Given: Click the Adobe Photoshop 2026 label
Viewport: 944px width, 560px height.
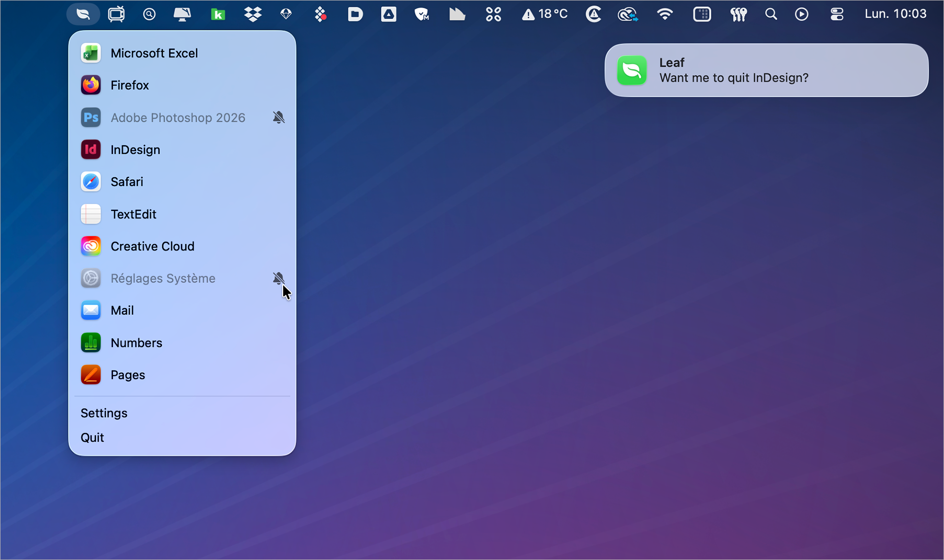Looking at the screenshot, I should click(178, 118).
